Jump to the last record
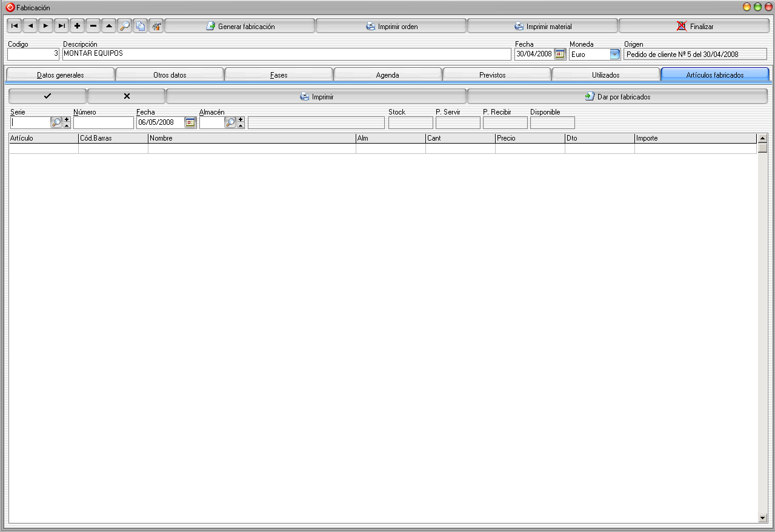775x532 pixels. [x=62, y=26]
